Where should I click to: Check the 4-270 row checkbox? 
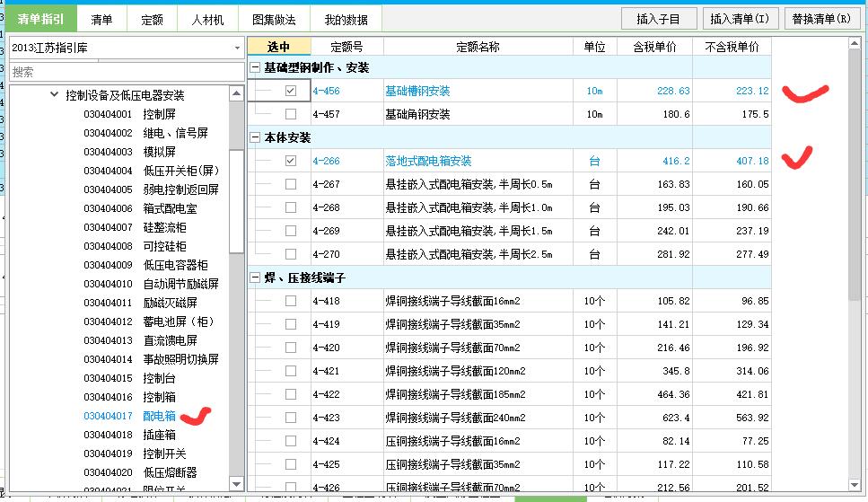click(x=291, y=254)
